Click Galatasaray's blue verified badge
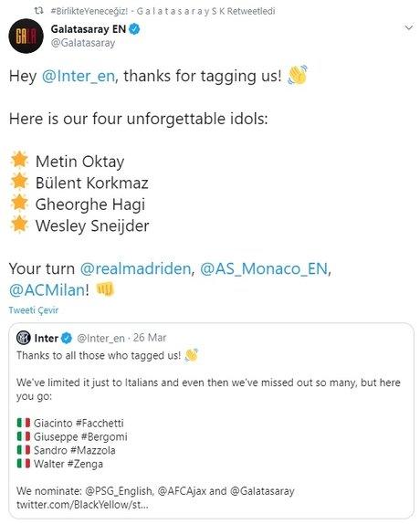Image resolution: width=420 pixels, height=524 pixels. click(x=134, y=29)
